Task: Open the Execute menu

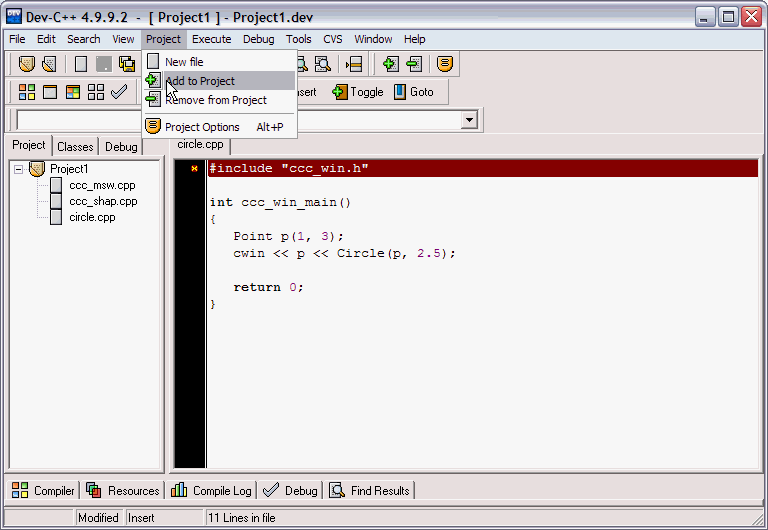Action: 211,39
